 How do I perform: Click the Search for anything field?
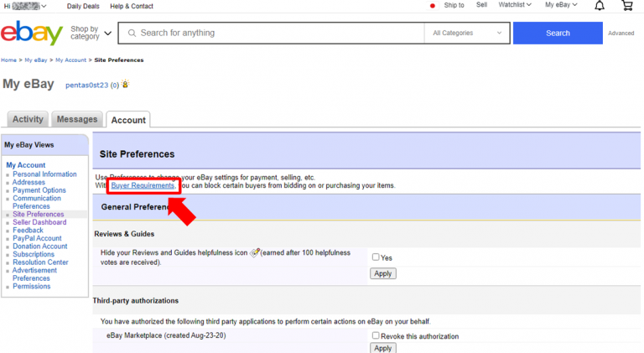coord(277,34)
